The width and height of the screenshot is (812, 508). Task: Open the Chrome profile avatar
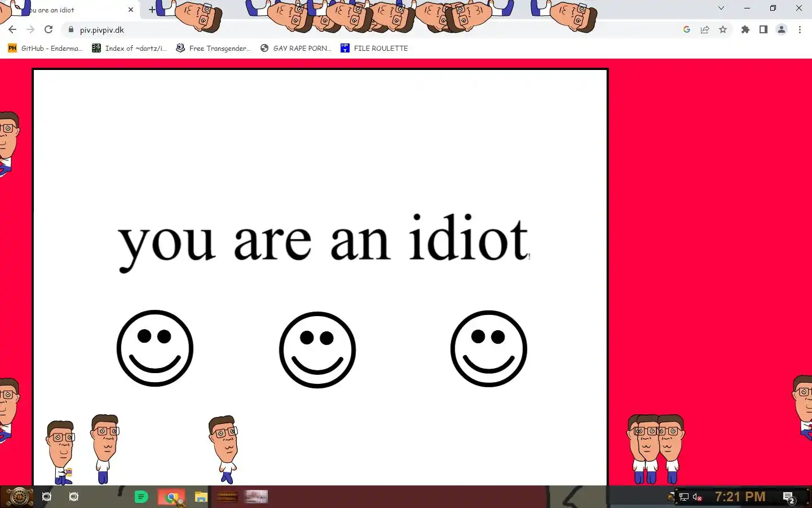tap(782, 30)
